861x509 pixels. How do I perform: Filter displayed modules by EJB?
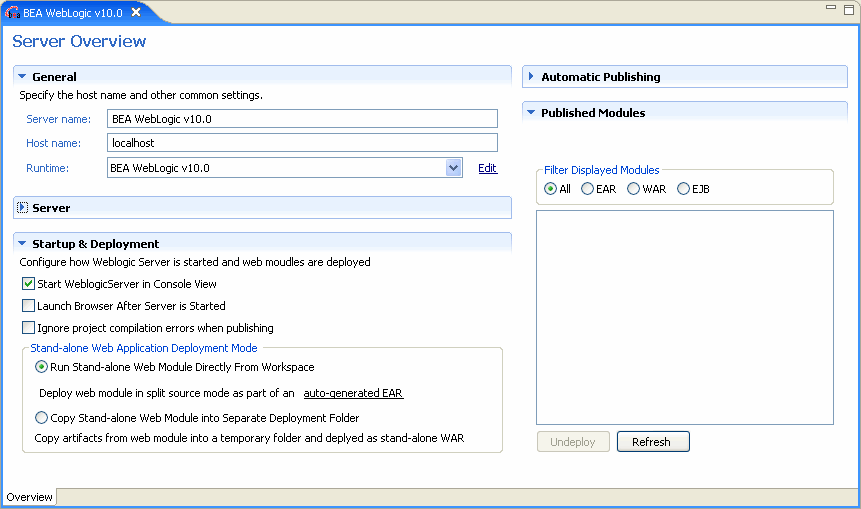[x=683, y=189]
